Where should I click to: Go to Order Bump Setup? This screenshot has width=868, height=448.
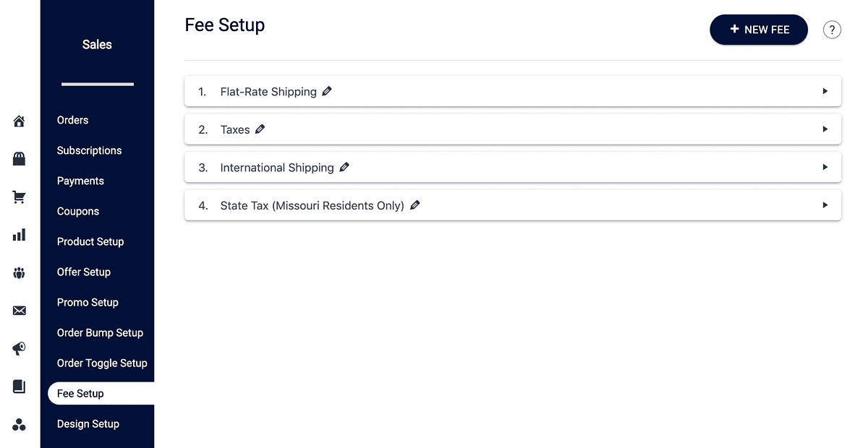click(100, 332)
